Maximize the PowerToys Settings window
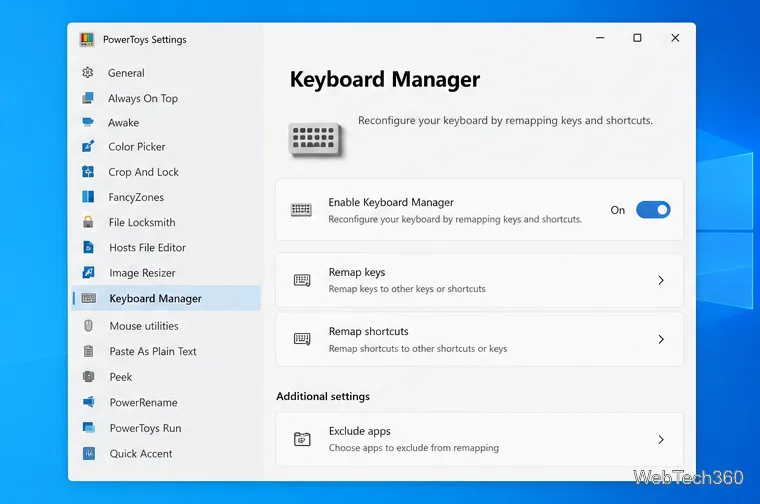Screen dimensions: 760x504 (x=637, y=38)
